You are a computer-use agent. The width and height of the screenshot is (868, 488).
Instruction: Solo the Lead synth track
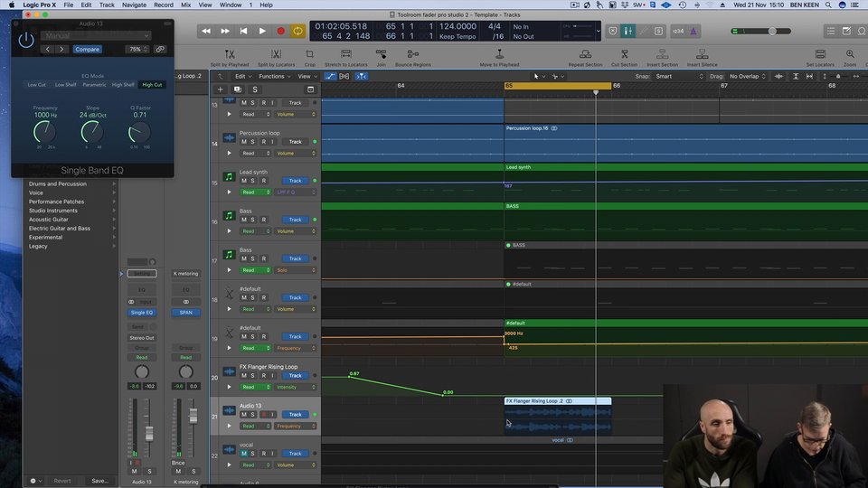[x=253, y=181]
